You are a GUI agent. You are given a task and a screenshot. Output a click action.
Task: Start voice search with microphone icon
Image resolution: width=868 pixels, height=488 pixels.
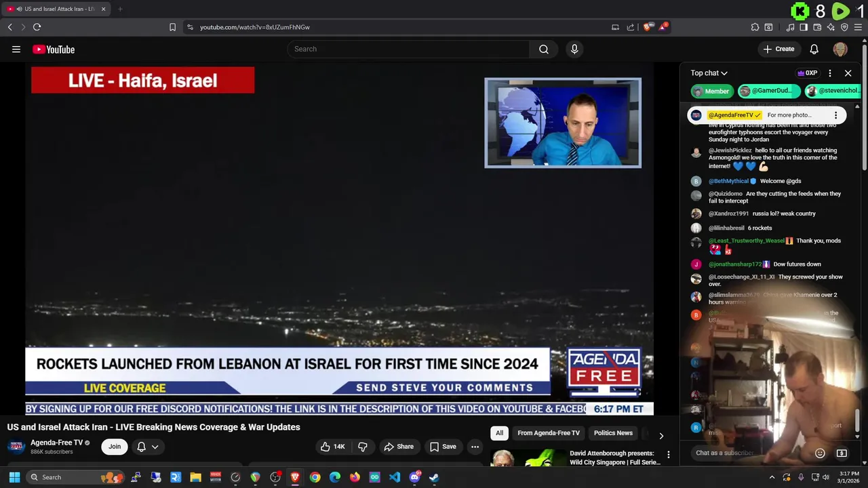574,49
